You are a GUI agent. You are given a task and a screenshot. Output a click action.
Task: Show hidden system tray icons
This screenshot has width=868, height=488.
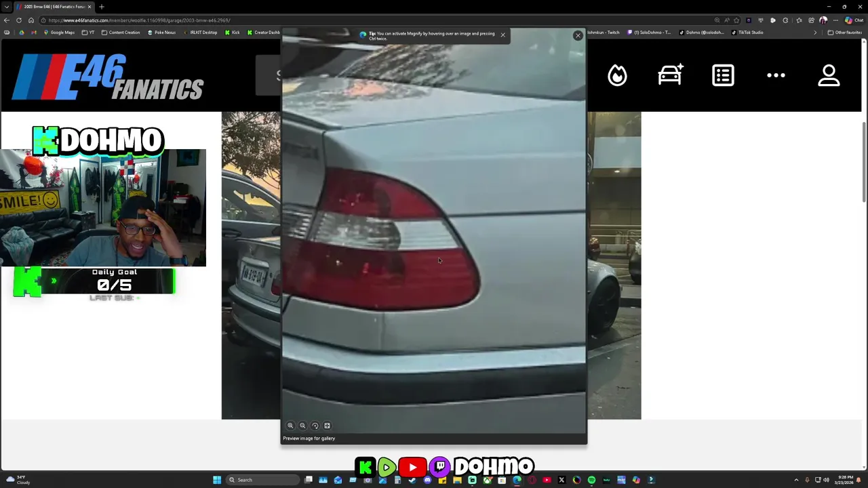tap(796, 480)
